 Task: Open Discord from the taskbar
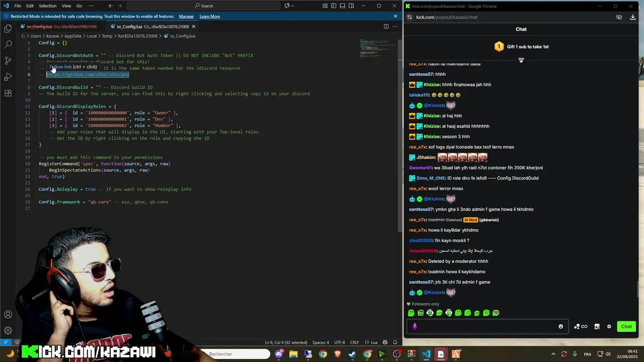tap(279, 354)
